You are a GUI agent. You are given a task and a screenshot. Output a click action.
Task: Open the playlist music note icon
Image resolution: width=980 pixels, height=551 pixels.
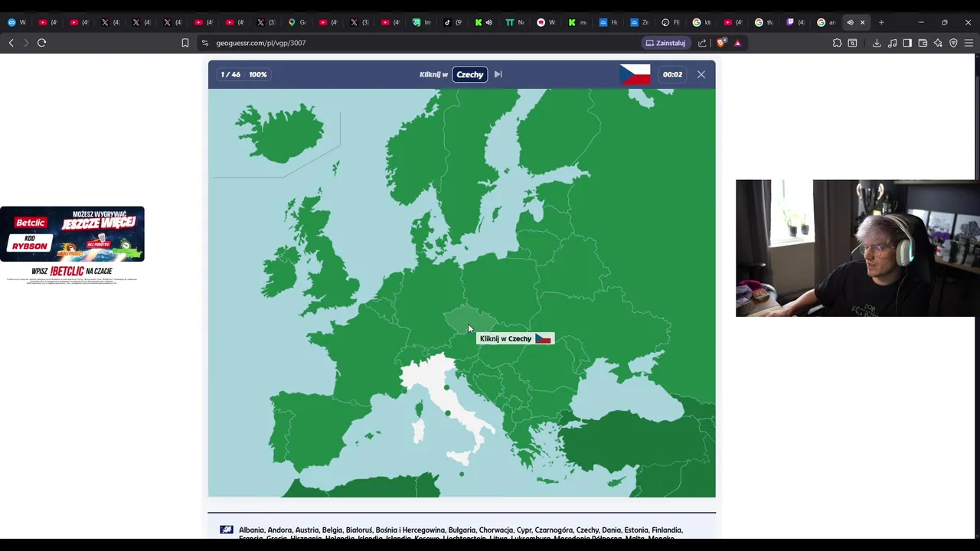[x=892, y=43]
